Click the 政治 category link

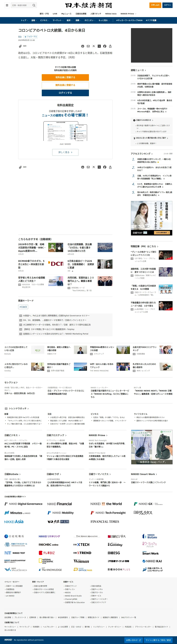pos(20,37)
